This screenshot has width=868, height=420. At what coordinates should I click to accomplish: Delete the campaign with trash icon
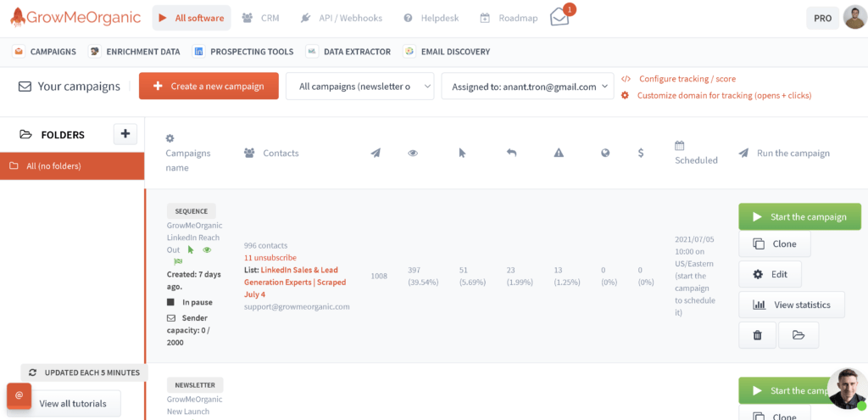pyautogui.click(x=757, y=335)
